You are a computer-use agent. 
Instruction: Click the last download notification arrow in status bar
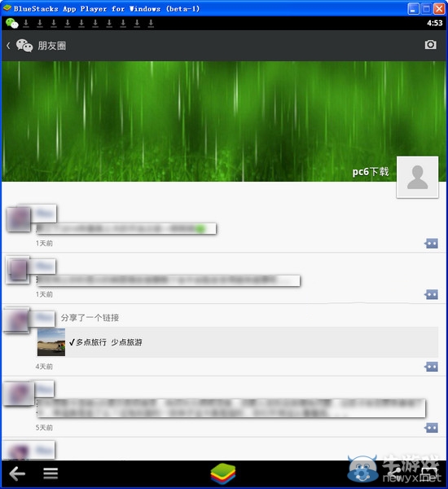pyautogui.click(x=151, y=24)
